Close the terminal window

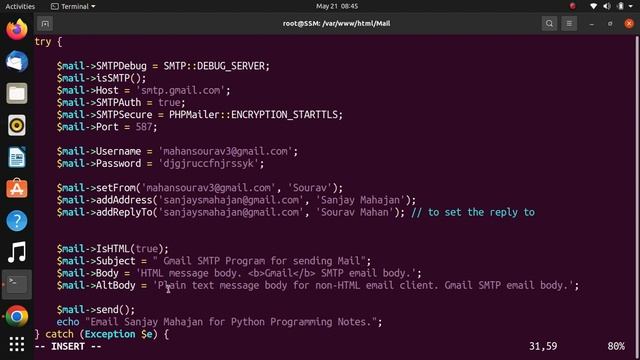coord(629,24)
